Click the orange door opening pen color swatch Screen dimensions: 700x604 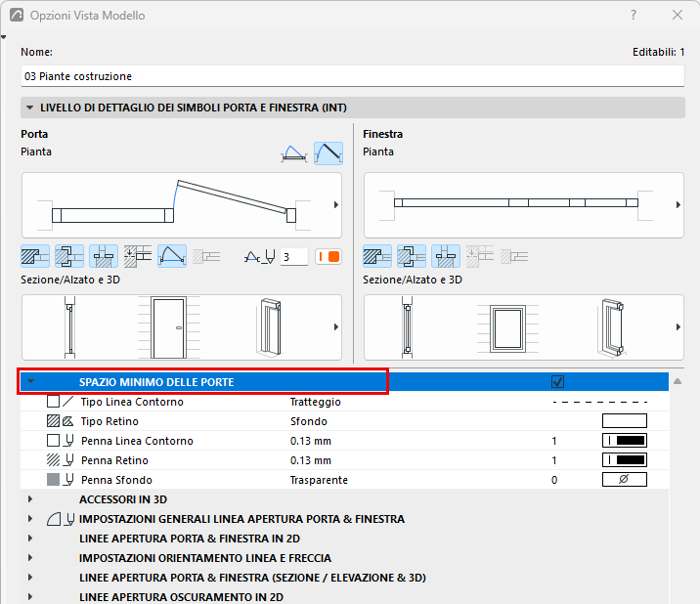tap(328, 257)
